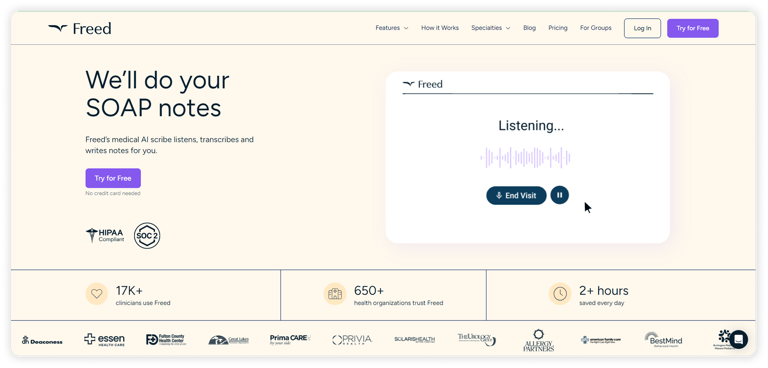
Task: Expand the Specialties dropdown menu
Action: (x=490, y=28)
